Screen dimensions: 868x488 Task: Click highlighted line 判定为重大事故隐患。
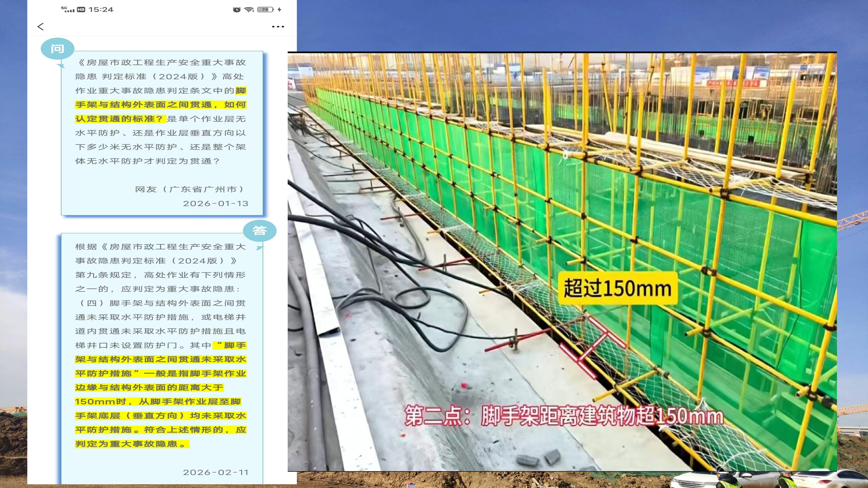(132, 444)
